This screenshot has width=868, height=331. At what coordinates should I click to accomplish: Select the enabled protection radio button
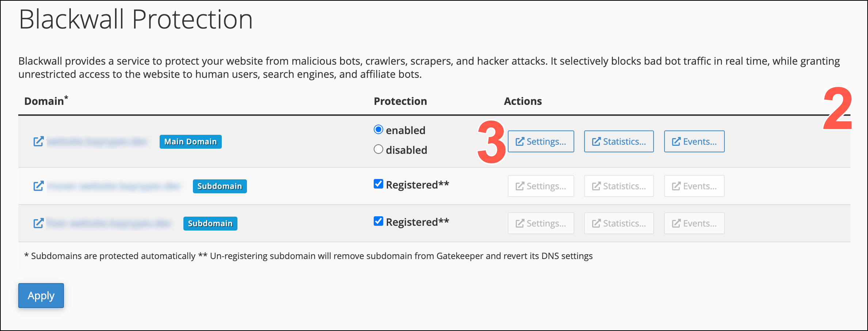(378, 130)
